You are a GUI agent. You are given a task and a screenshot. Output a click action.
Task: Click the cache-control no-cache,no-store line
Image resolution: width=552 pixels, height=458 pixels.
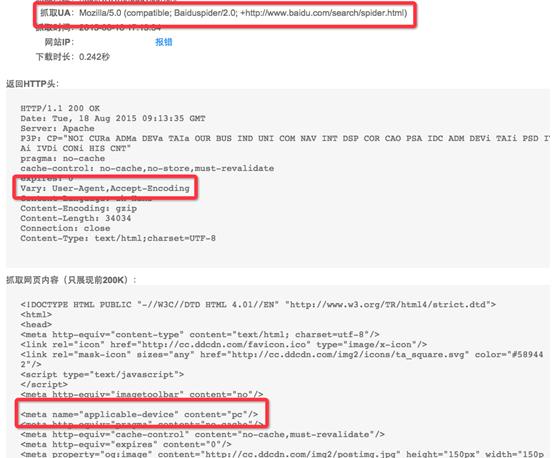147,168
